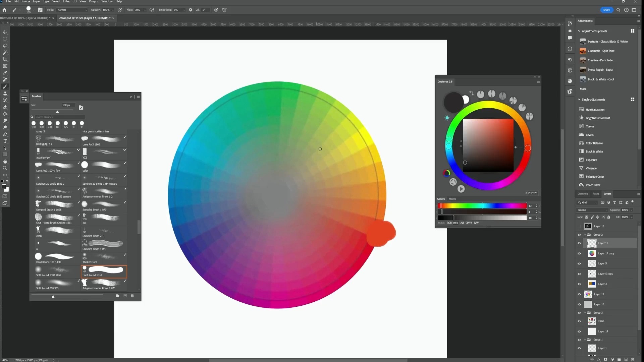Collapse Group 1 folder arrow
Image resolution: width=644 pixels, height=362 pixels.
point(585,340)
